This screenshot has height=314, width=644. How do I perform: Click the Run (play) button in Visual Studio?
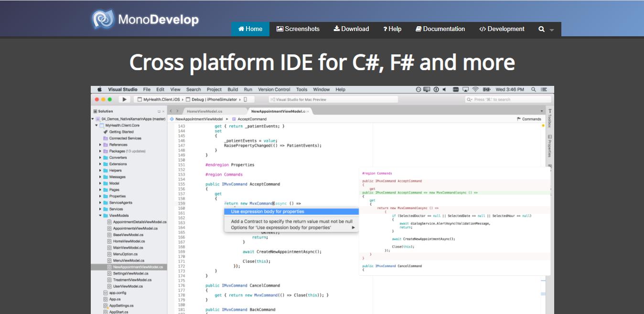click(123, 99)
